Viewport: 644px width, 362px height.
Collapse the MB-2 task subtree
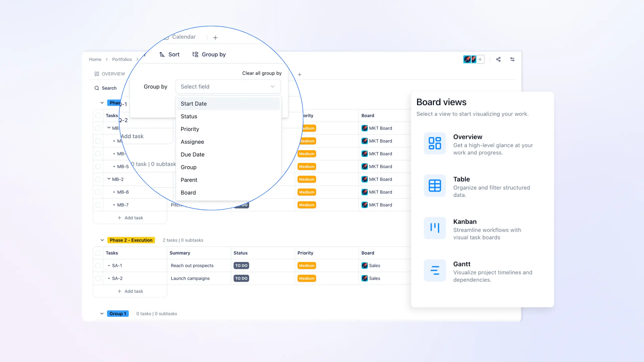click(109, 179)
